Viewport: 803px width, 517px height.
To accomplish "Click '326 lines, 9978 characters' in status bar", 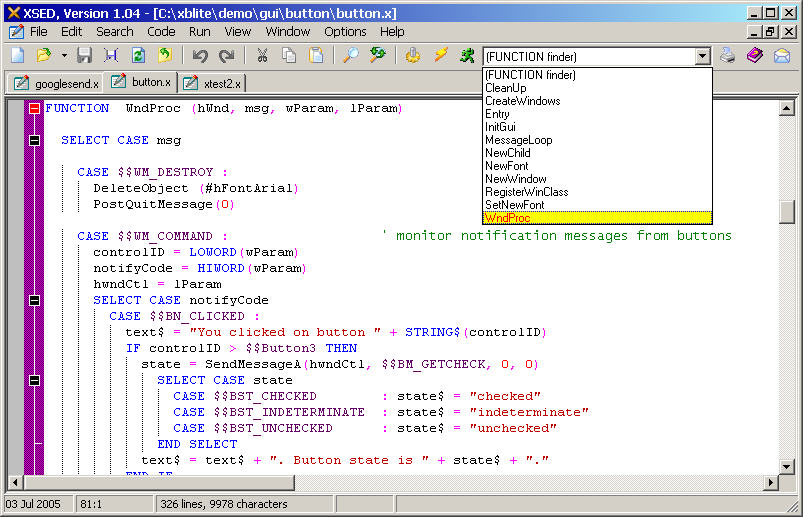I will (224, 504).
